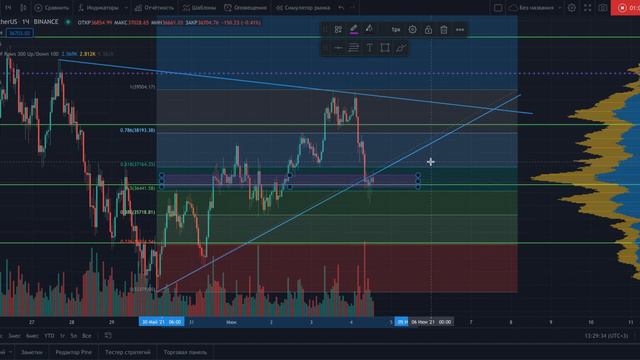Enter fullscreen mode

pyautogui.click(x=587, y=8)
